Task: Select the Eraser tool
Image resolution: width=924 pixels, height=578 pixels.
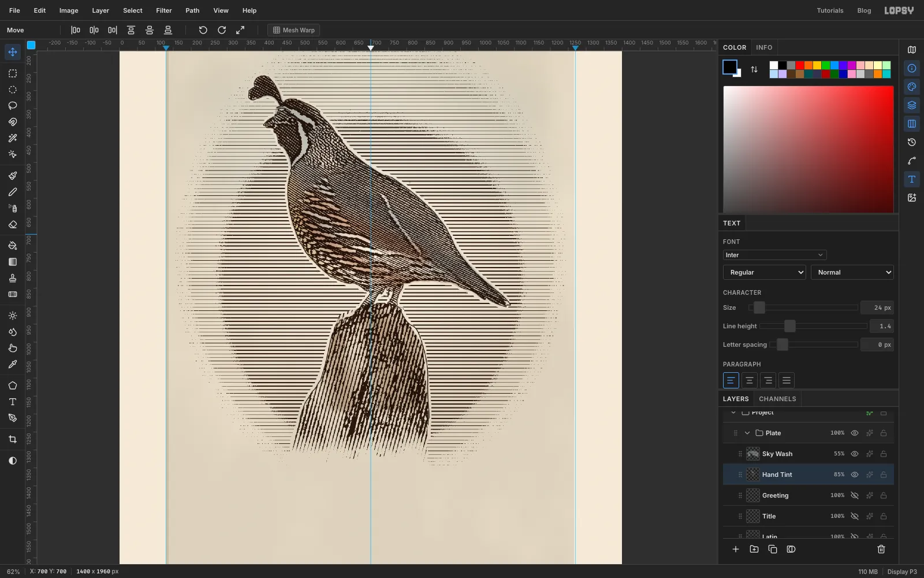Action: click(x=12, y=224)
